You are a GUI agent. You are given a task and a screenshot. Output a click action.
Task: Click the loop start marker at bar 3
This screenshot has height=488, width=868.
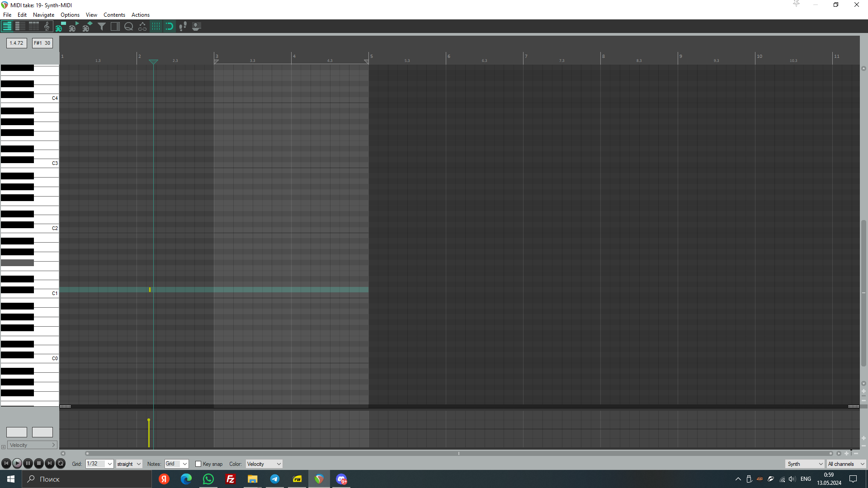coord(216,61)
